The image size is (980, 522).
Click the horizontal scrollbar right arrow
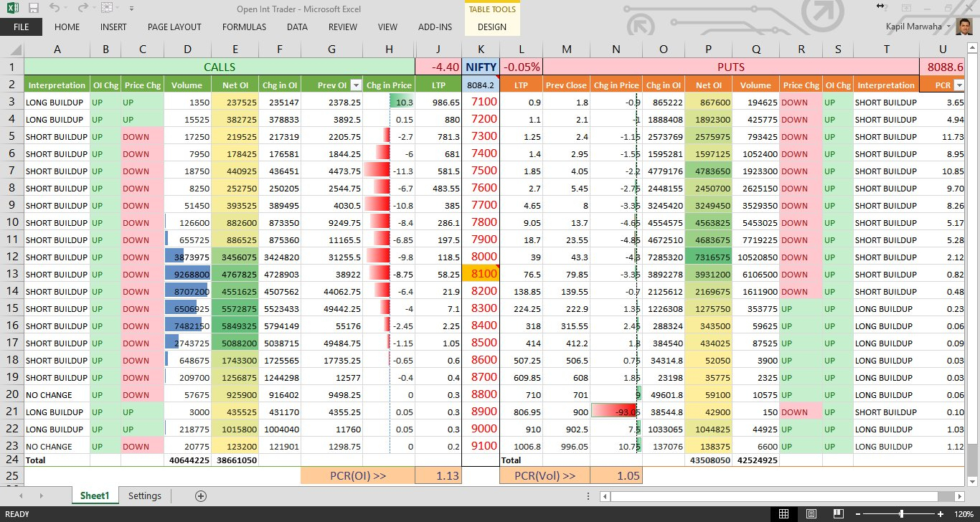coord(960,496)
